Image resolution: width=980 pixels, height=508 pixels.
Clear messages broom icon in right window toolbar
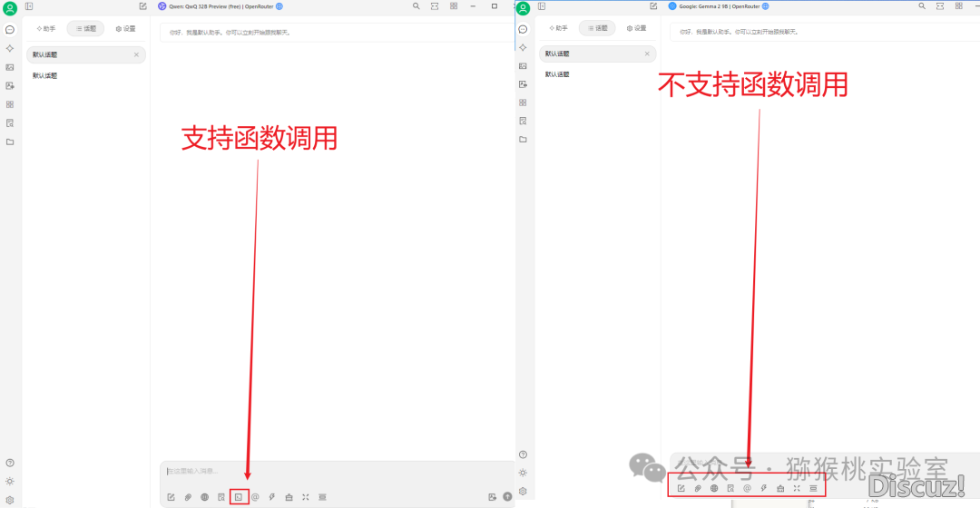tap(780, 488)
